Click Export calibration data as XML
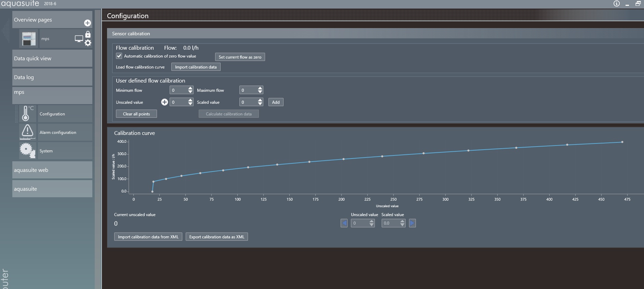The width and height of the screenshot is (644, 289). [x=216, y=237]
